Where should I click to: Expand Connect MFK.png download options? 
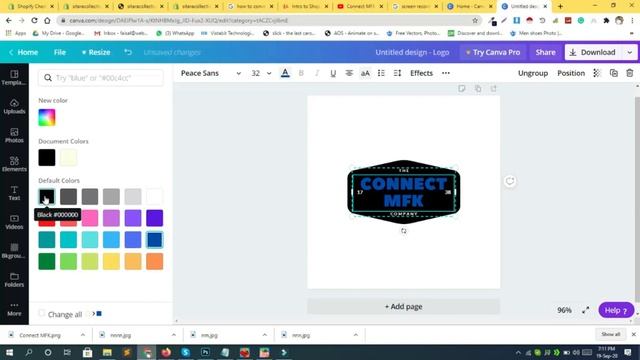pyautogui.click(x=83, y=335)
